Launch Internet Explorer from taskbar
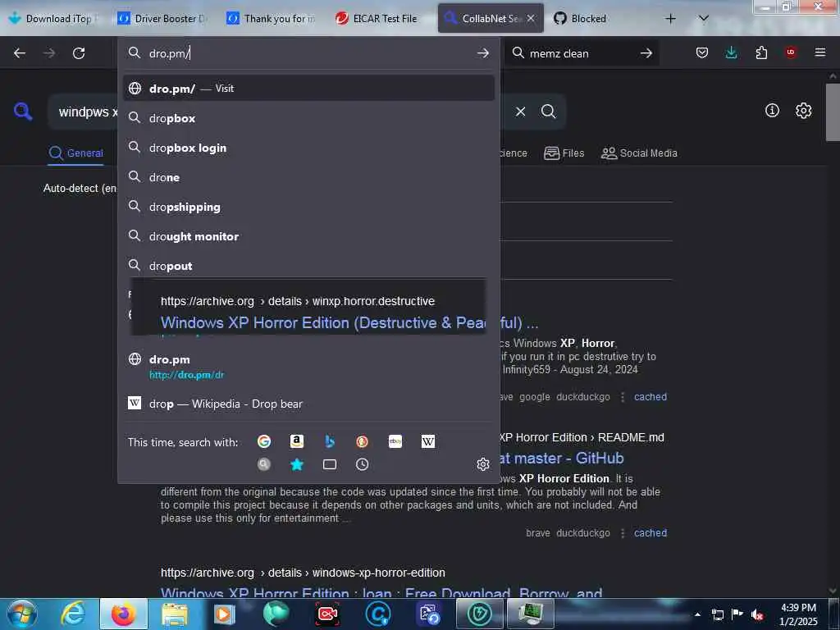The image size is (840, 630). click(73, 614)
